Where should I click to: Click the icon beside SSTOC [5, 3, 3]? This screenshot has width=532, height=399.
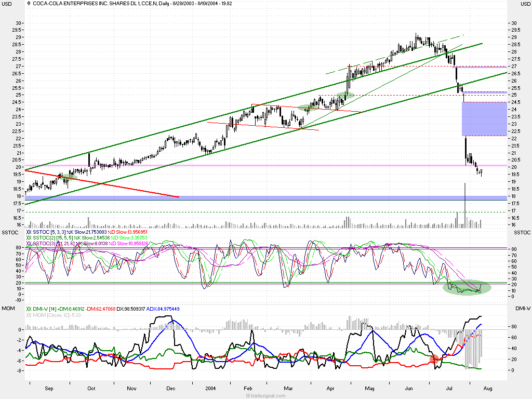click(x=29, y=232)
